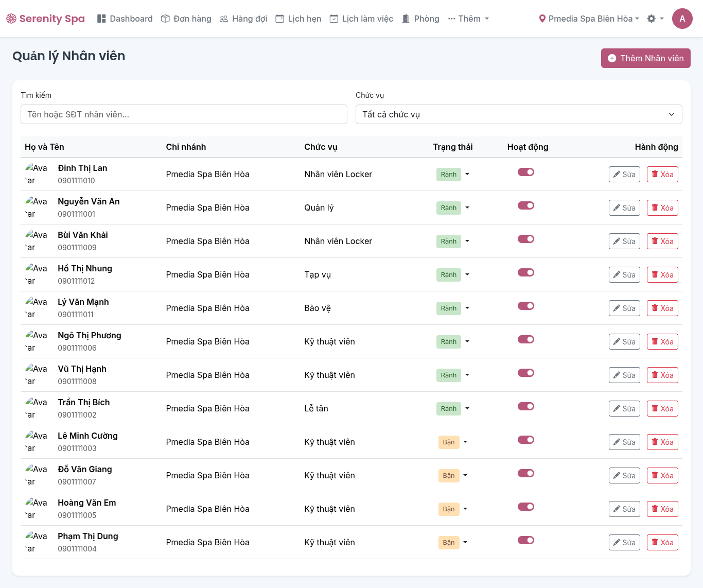Disable activity switch for Lê Minh Cường

pos(525,440)
